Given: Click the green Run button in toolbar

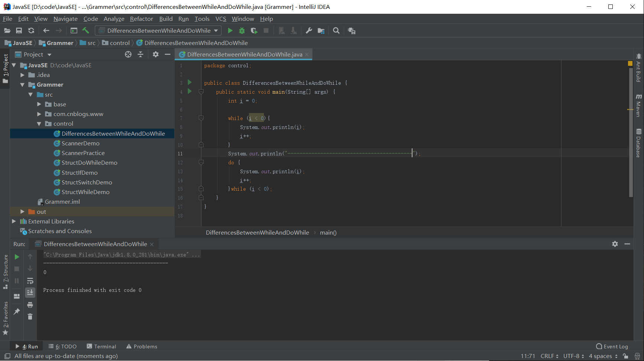Looking at the screenshot, I should tap(230, 31).
